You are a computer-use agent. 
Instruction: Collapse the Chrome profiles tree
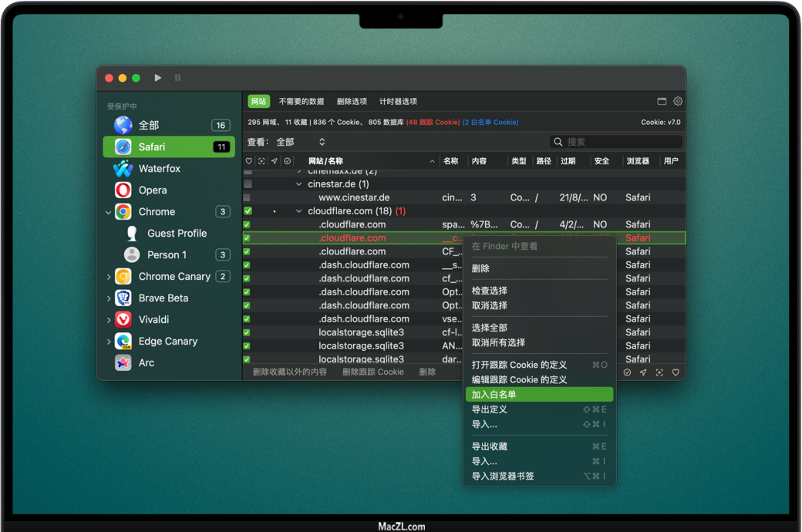[109, 212]
